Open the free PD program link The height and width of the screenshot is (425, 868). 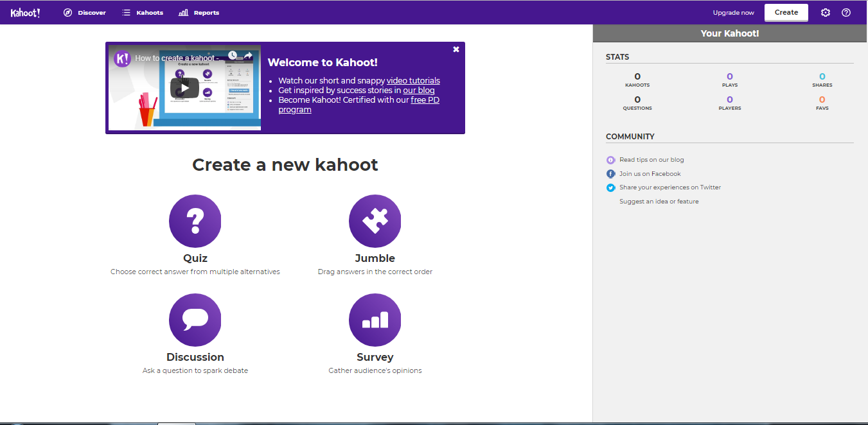coord(359,105)
